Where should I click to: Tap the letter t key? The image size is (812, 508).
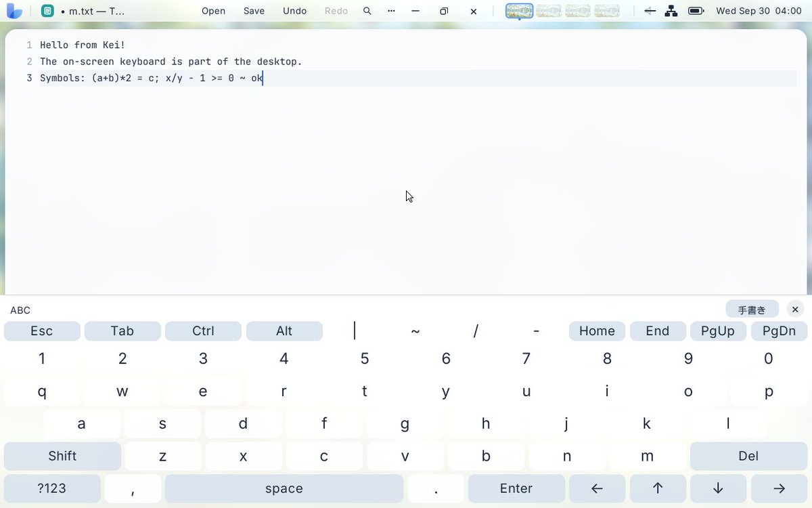click(365, 391)
